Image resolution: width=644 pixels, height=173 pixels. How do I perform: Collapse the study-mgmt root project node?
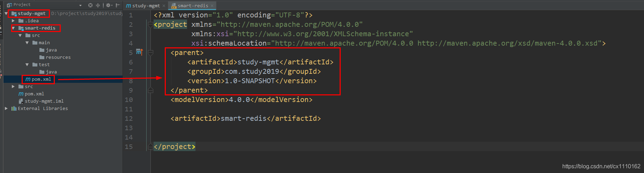pyautogui.click(x=6, y=14)
